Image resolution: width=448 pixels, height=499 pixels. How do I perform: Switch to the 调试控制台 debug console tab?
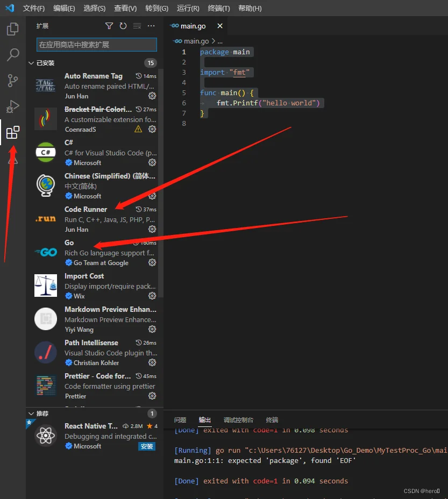click(238, 420)
